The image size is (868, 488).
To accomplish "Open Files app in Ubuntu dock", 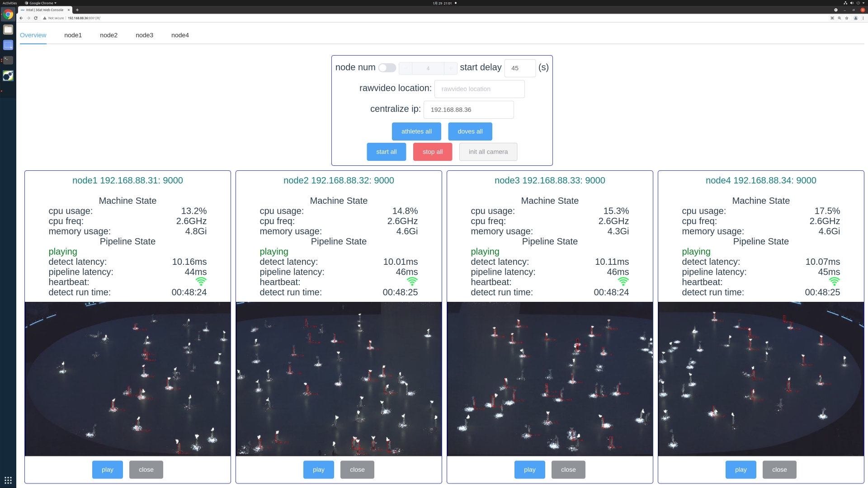I will (x=8, y=30).
